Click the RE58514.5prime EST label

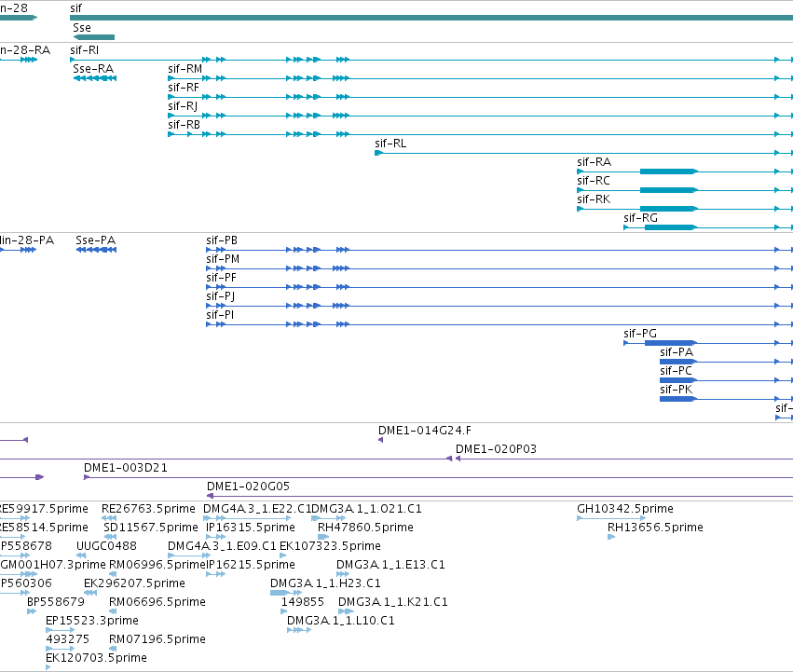[x=44, y=528]
